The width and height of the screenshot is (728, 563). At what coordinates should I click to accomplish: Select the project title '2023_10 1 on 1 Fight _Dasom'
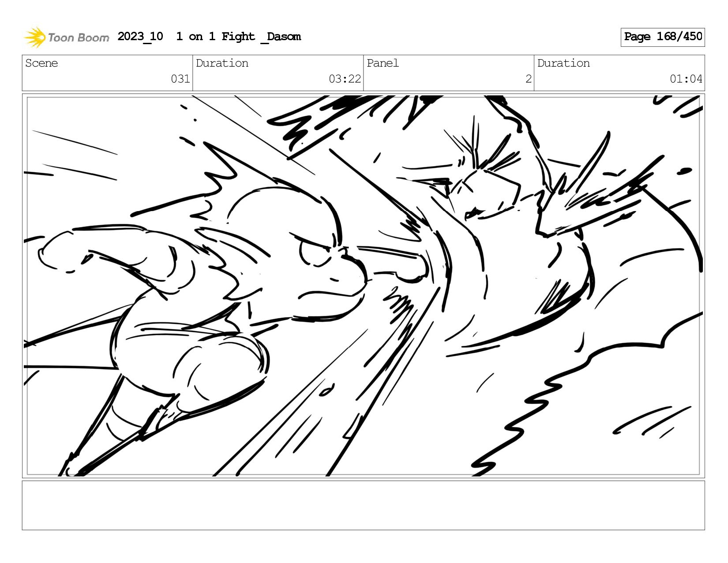point(209,37)
